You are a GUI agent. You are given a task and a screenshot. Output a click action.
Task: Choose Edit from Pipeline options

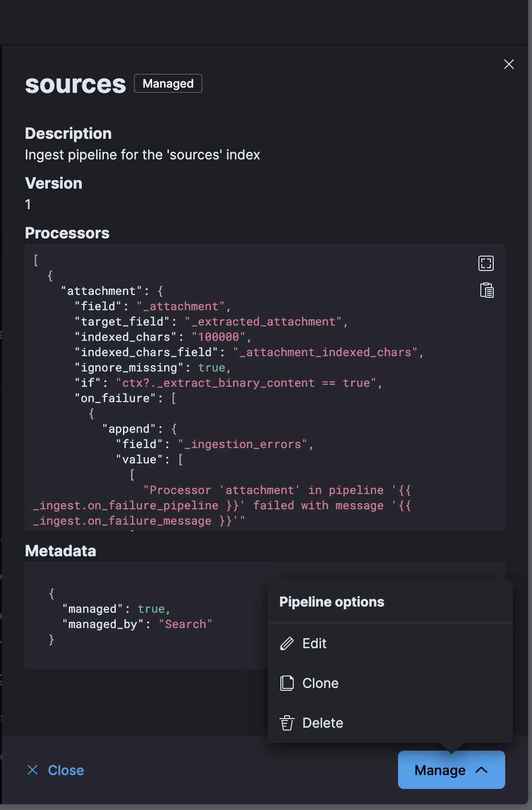(314, 643)
